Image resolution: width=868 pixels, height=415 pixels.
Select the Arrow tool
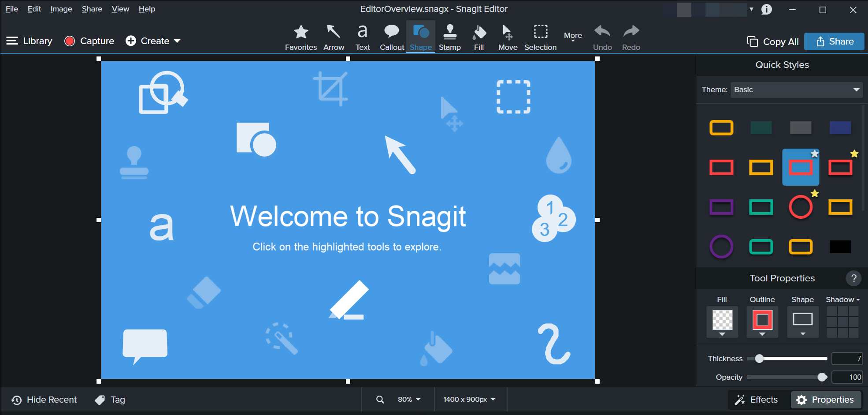tap(334, 37)
